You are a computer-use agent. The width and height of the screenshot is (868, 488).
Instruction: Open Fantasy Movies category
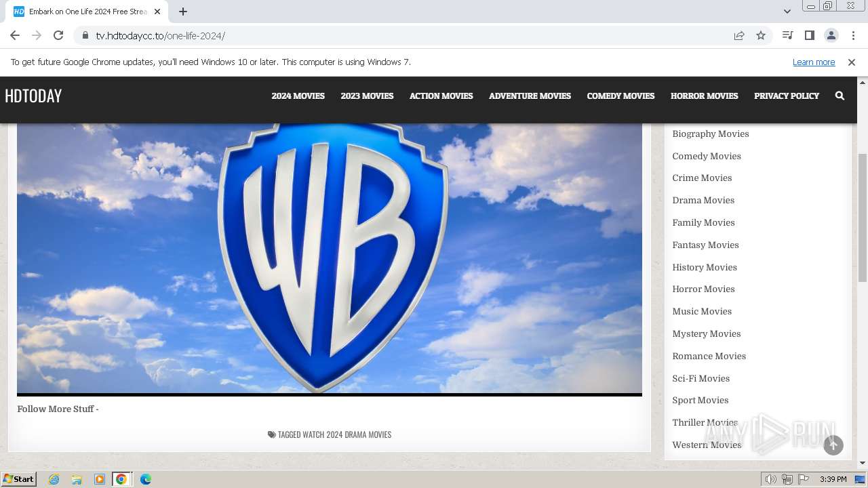click(x=705, y=245)
